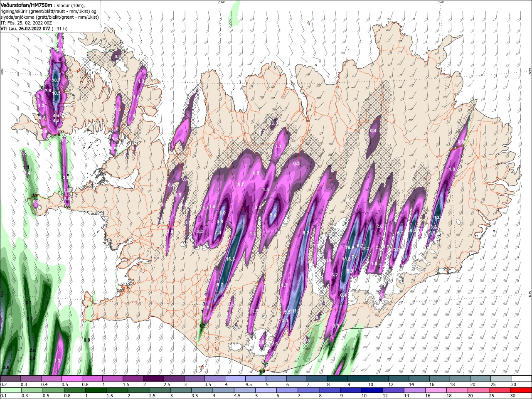The image size is (532, 399).
Task: Click the '30' label in lower rain legend
Action: tap(514, 396)
